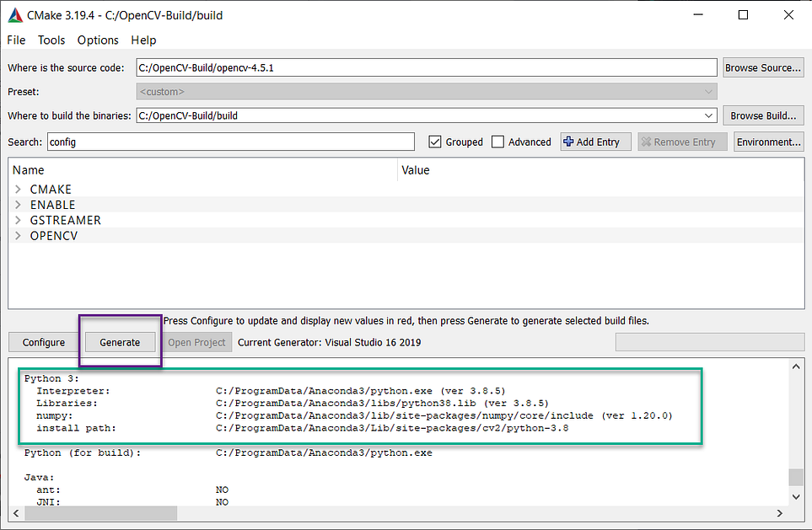
Task: Click the Configure button
Action: click(x=44, y=342)
